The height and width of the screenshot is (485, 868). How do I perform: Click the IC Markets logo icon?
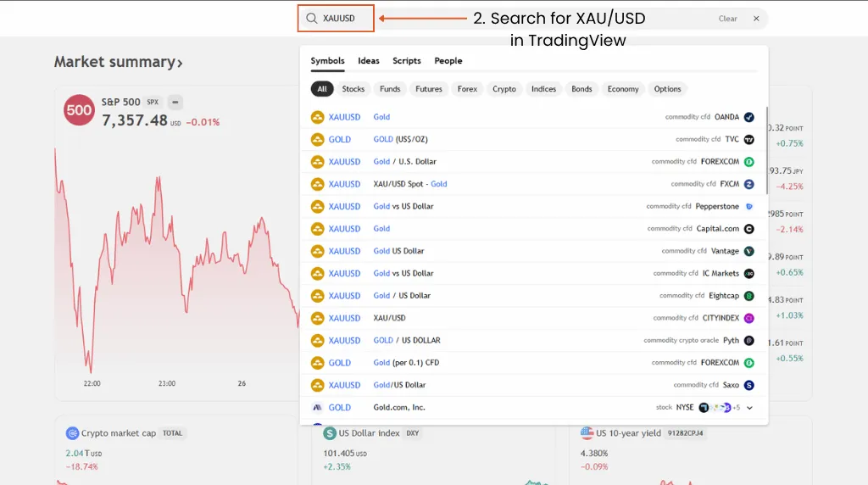(x=749, y=274)
